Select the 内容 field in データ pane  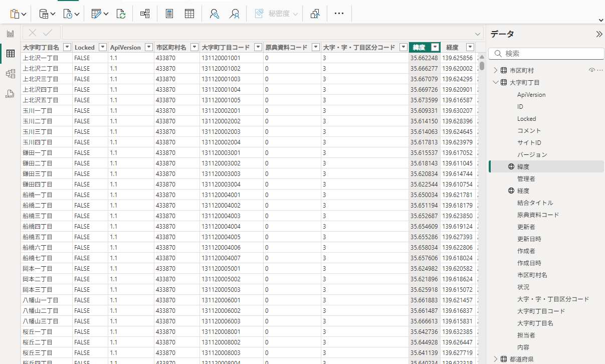pos(523,347)
